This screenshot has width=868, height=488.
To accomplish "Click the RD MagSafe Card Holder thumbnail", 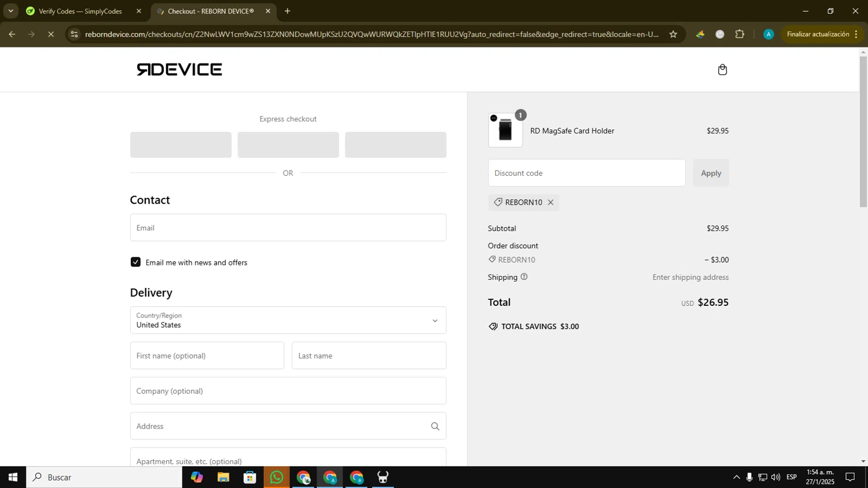I will pyautogui.click(x=505, y=130).
